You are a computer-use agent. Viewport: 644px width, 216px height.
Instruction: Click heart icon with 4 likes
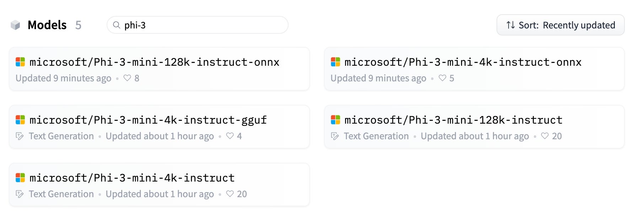[230, 136]
